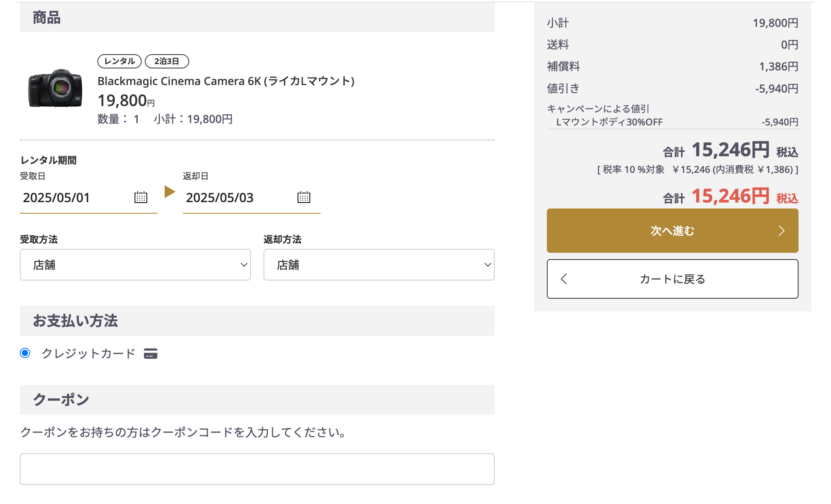Click the gold arrow between dates
Viewport: 831px width, 504px height.
click(x=170, y=192)
